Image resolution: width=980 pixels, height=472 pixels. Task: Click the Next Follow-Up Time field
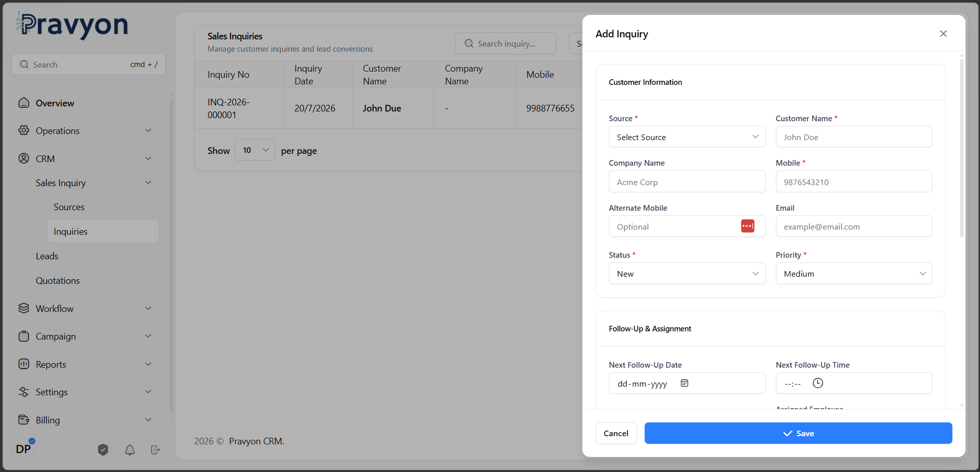(854, 383)
